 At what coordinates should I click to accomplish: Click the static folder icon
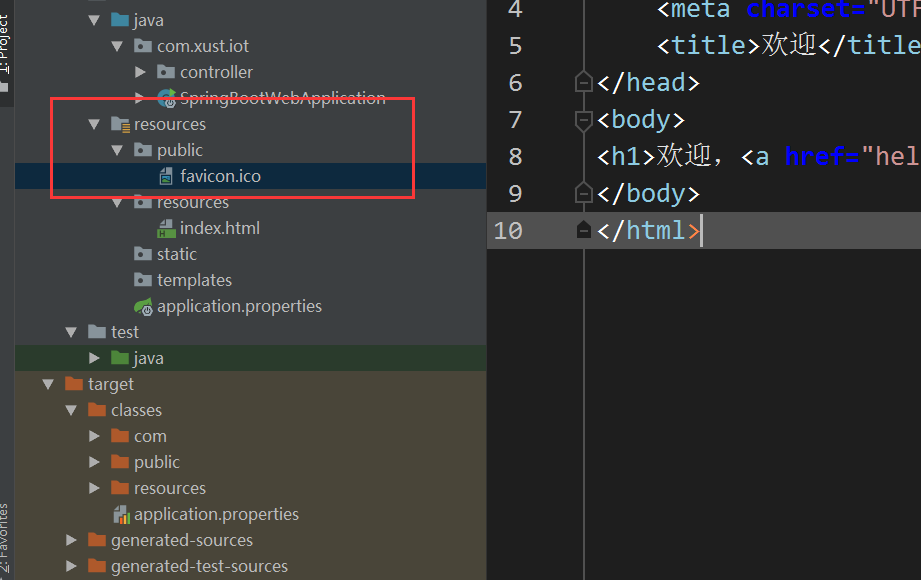tap(143, 254)
